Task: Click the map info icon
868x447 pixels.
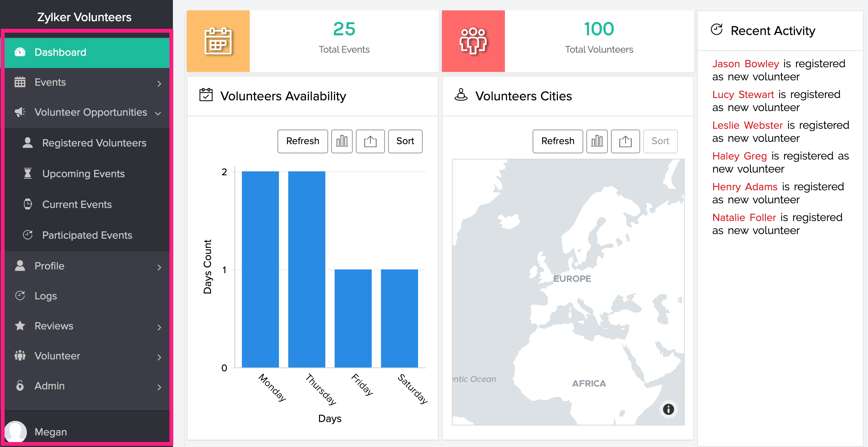Action: (668, 409)
